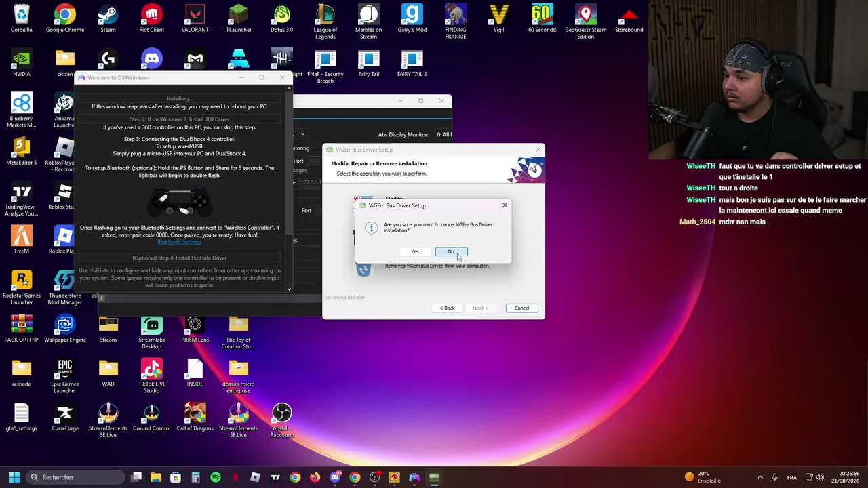Click the DS4Windows welcome window scrollbar

289,188
